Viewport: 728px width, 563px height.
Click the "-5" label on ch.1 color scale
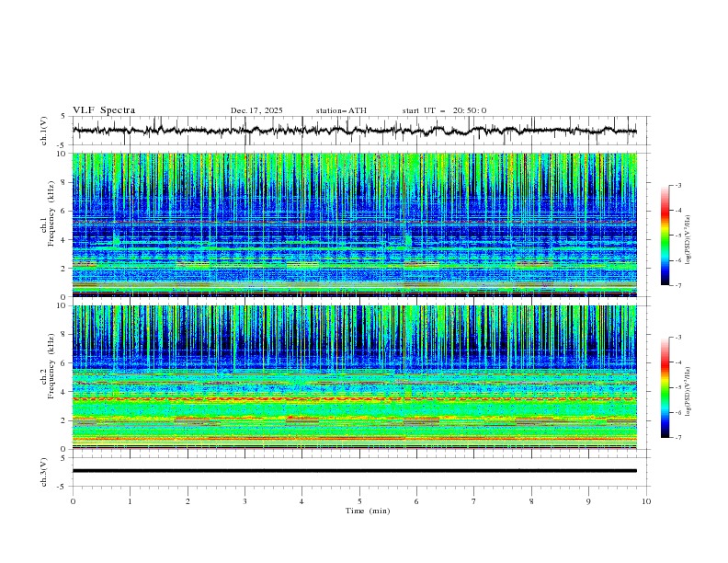pyautogui.click(x=678, y=236)
